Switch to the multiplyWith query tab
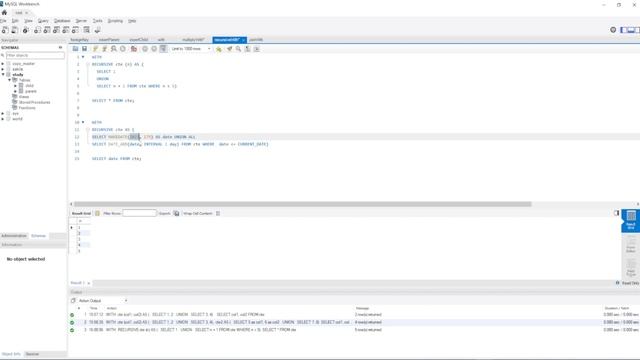Viewport: 640px width, 360px height. coord(193,40)
